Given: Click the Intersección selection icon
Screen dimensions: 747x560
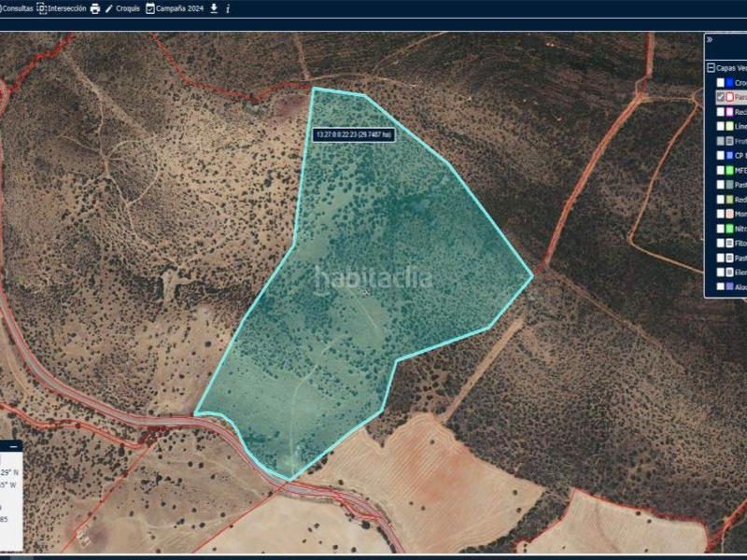Looking at the screenshot, I should tap(41, 8).
